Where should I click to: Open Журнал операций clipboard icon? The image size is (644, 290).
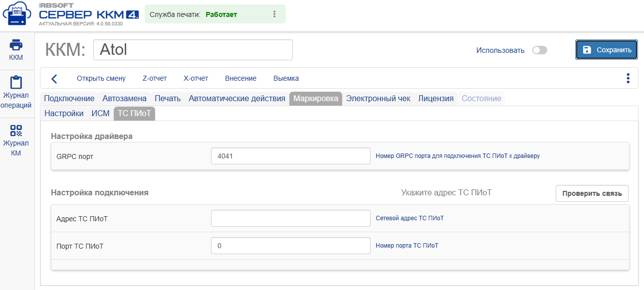click(x=16, y=82)
